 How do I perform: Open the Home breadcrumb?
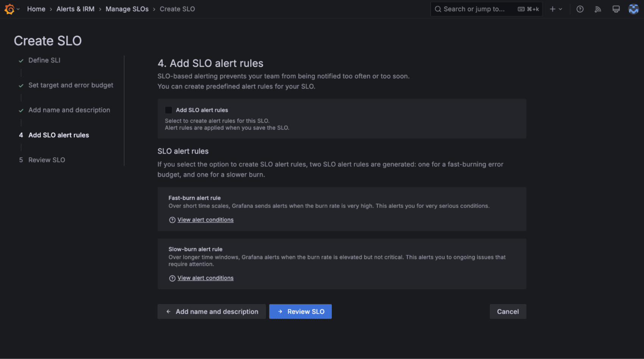tap(36, 9)
